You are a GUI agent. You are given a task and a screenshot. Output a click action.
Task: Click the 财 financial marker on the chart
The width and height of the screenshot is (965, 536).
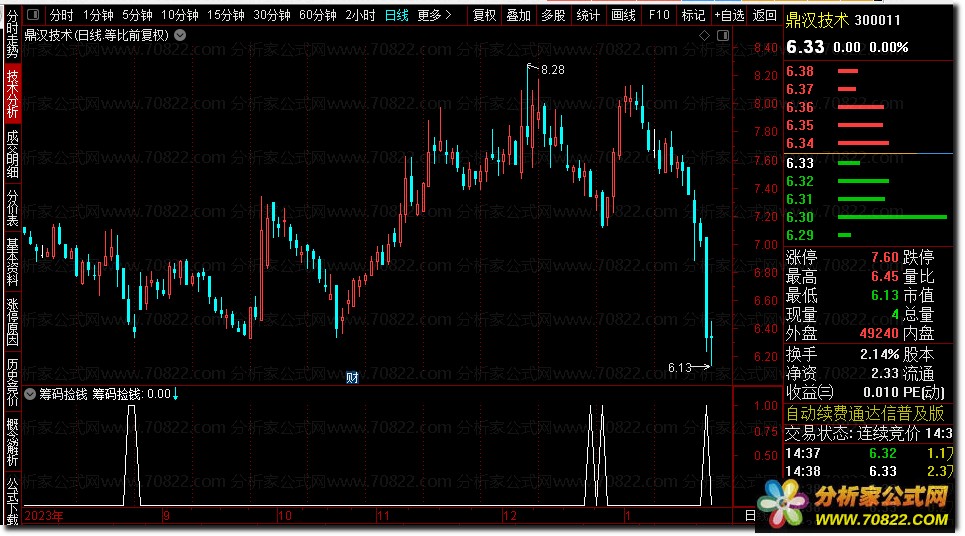pyautogui.click(x=352, y=377)
